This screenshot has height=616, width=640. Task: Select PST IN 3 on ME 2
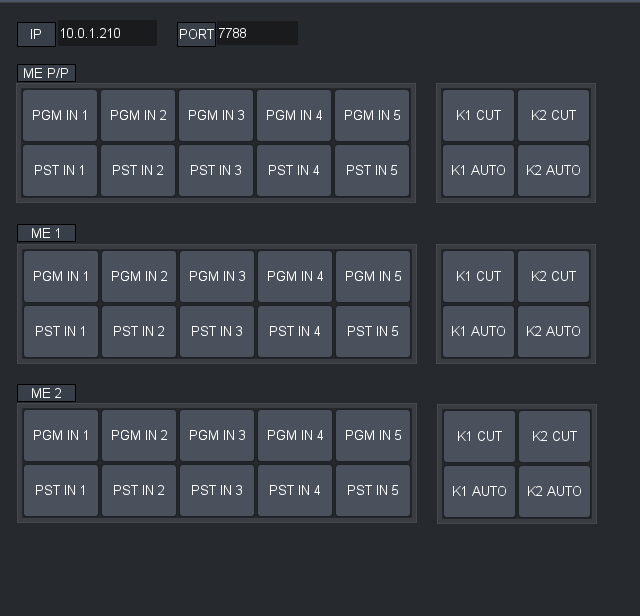217,491
